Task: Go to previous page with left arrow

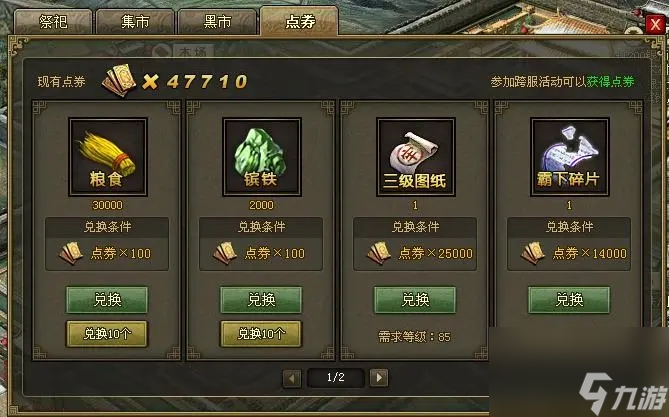Action: coord(292,378)
